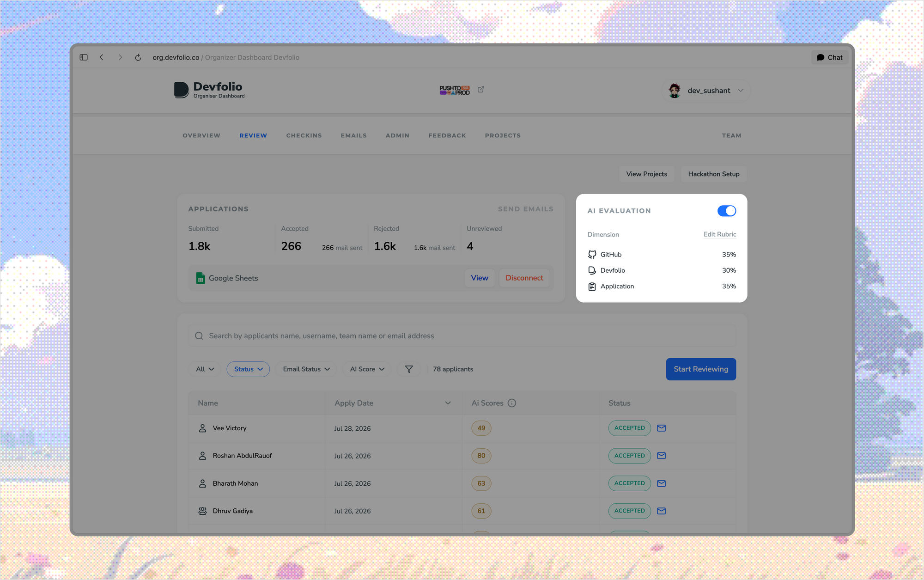Click AI score 49 badge
This screenshot has width=924, height=580.
click(481, 428)
